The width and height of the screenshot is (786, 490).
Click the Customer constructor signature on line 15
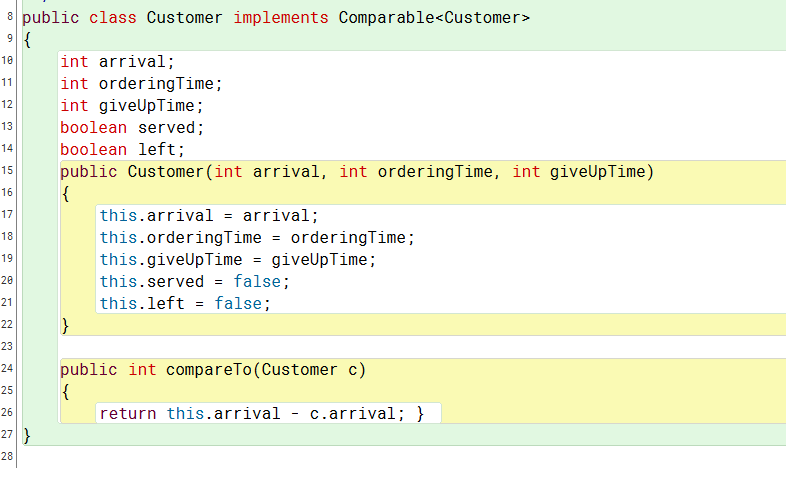(x=357, y=172)
